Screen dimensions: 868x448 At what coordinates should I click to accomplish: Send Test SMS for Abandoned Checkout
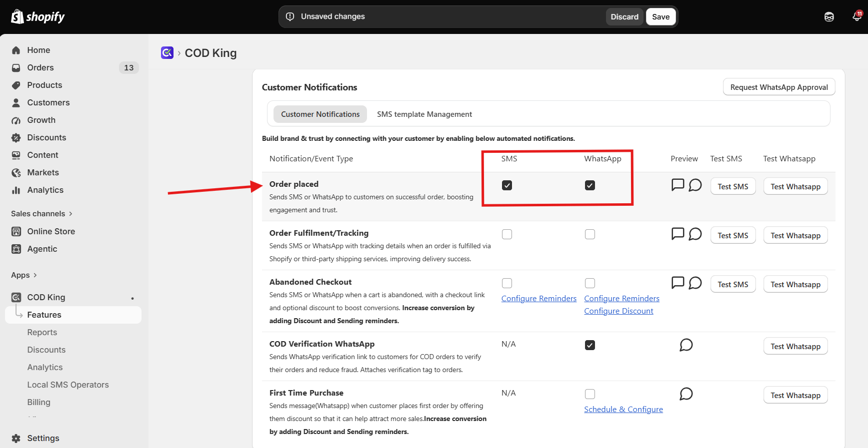pyautogui.click(x=733, y=284)
